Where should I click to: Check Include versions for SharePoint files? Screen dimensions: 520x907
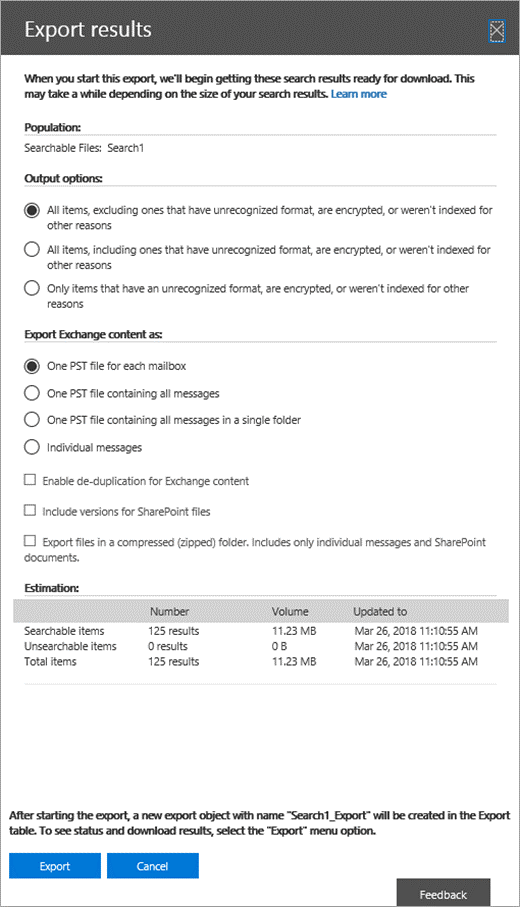click(29, 510)
